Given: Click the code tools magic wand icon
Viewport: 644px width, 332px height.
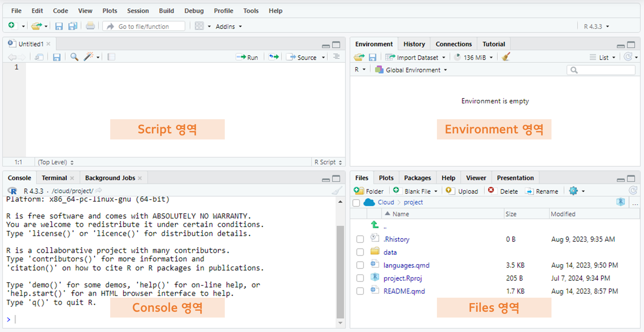Looking at the screenshot, I should click(89, 57).
